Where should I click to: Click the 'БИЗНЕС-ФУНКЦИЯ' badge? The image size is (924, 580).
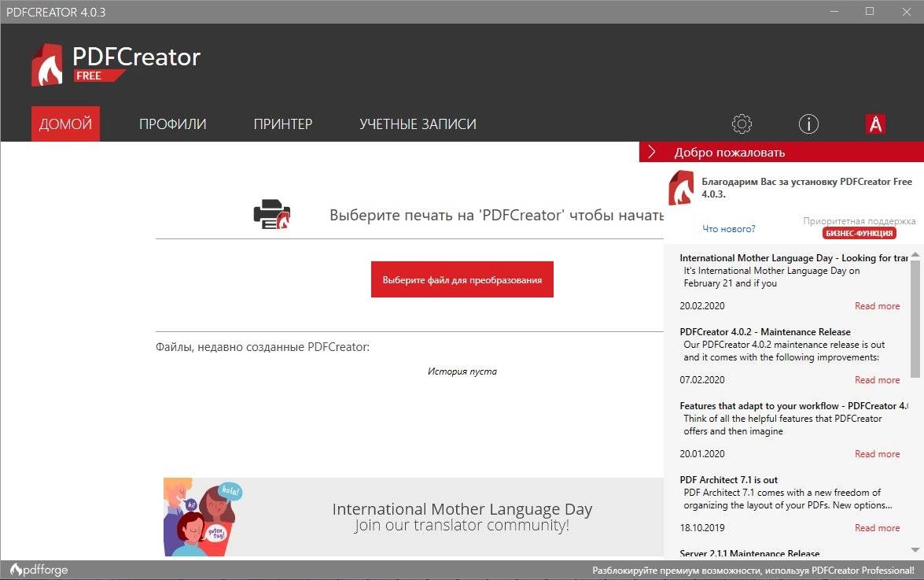(860, 234)
